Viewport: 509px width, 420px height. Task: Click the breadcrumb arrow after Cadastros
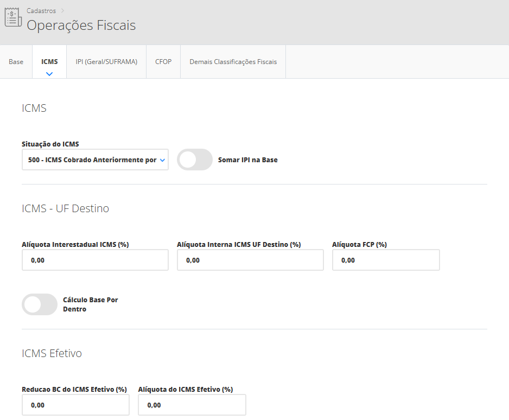click(62, 11)
